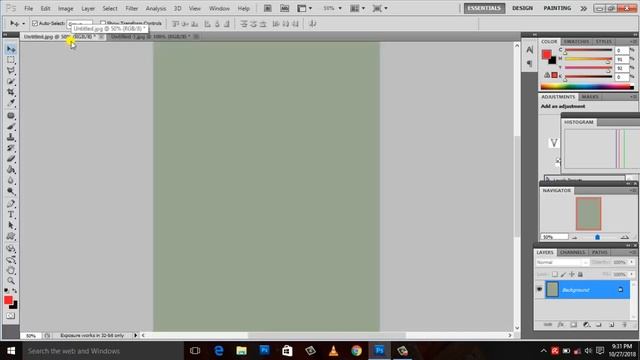Click the layer style fx icon
Image resolution: width=640 pixels, height=360 pixels.
coord(561,324)
